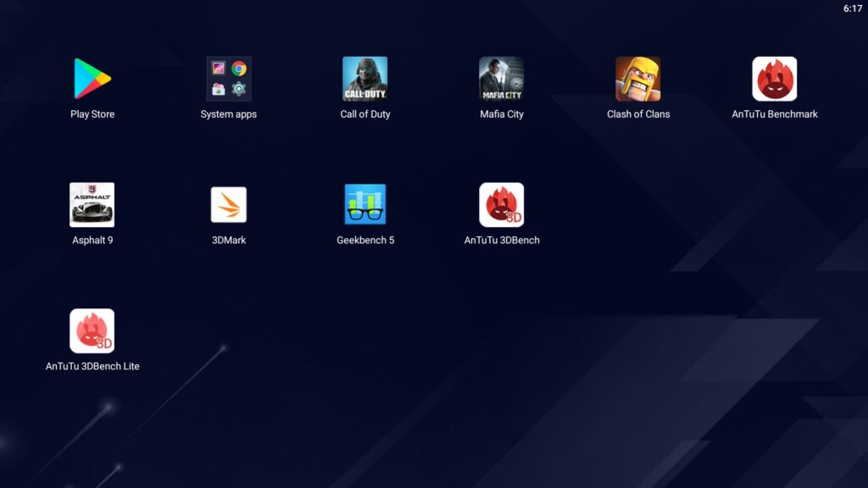The image size is (868, 488).
Task: Open the System apps folder
Action: pyautogui.click(x=229, y=79)
